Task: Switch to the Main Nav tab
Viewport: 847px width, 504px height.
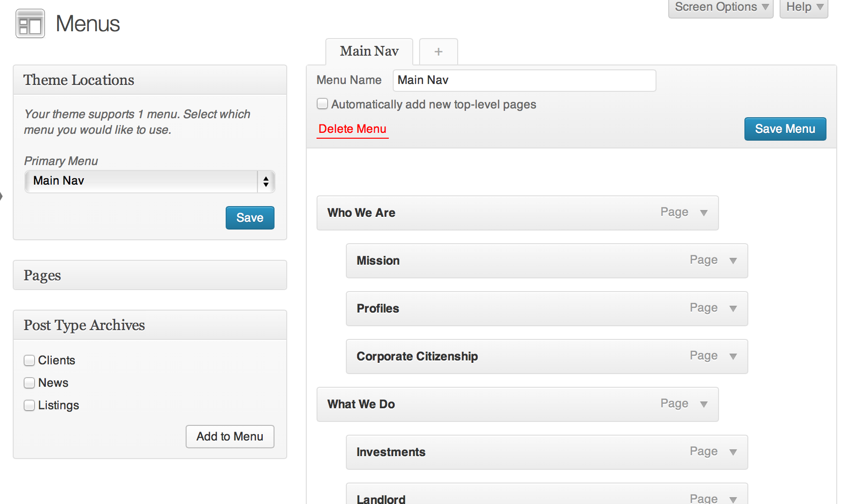Action: [x=369, y=51]
